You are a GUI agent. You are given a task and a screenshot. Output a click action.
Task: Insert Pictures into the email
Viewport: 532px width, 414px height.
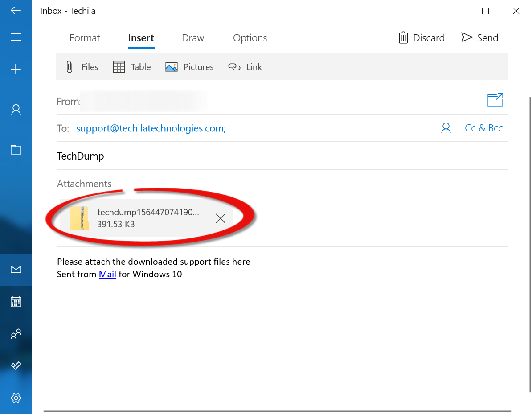pyautogui.click(x=189, y=67)
